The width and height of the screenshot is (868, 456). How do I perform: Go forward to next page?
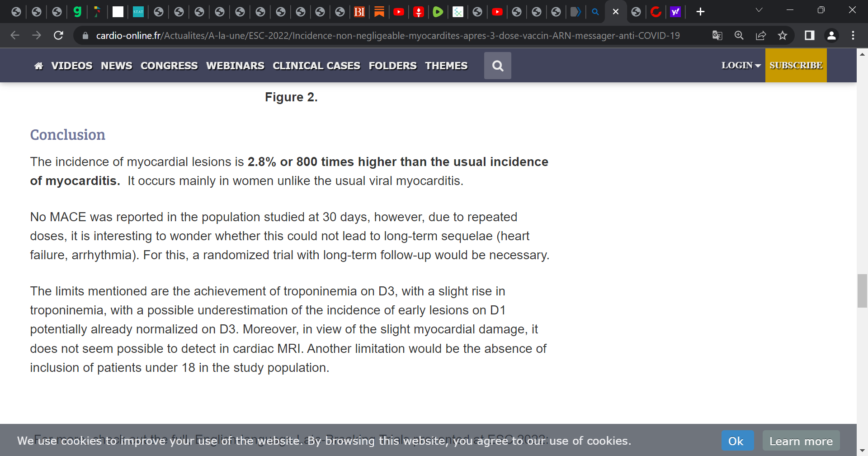37,35
